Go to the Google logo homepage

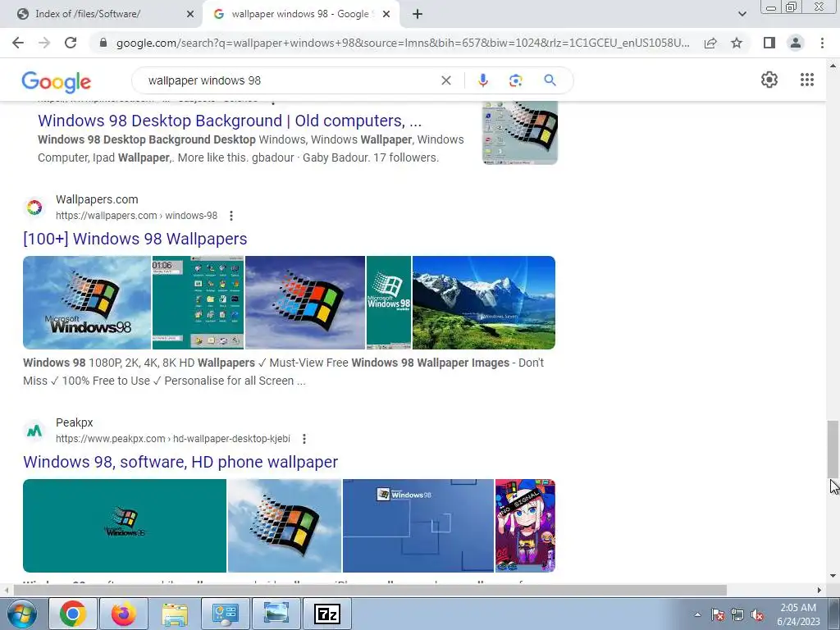[57, 81]
